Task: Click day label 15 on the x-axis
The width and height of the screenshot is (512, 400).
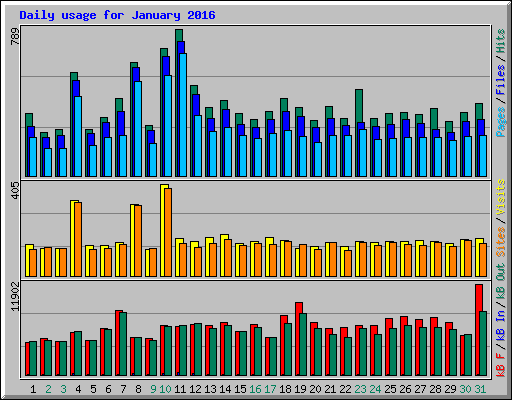Action: coord(240,389)
